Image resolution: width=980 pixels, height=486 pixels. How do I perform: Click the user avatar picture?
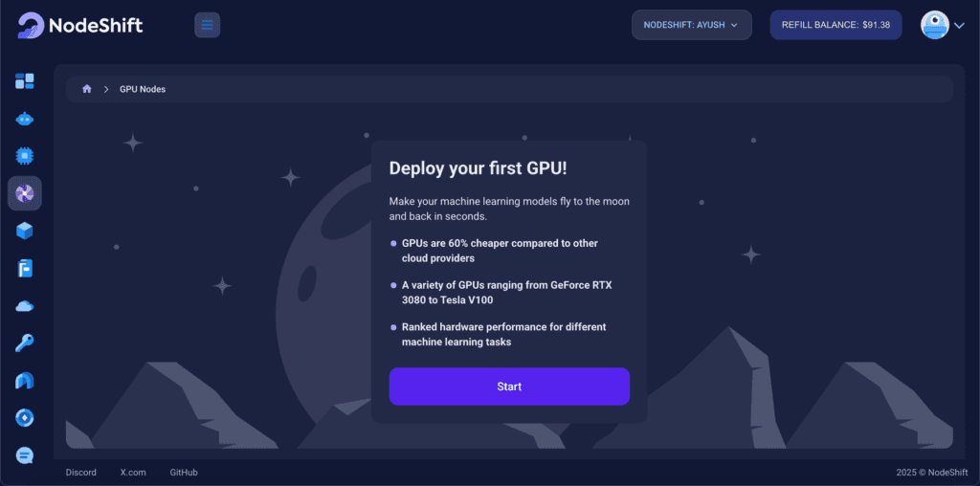coord(935,25)
